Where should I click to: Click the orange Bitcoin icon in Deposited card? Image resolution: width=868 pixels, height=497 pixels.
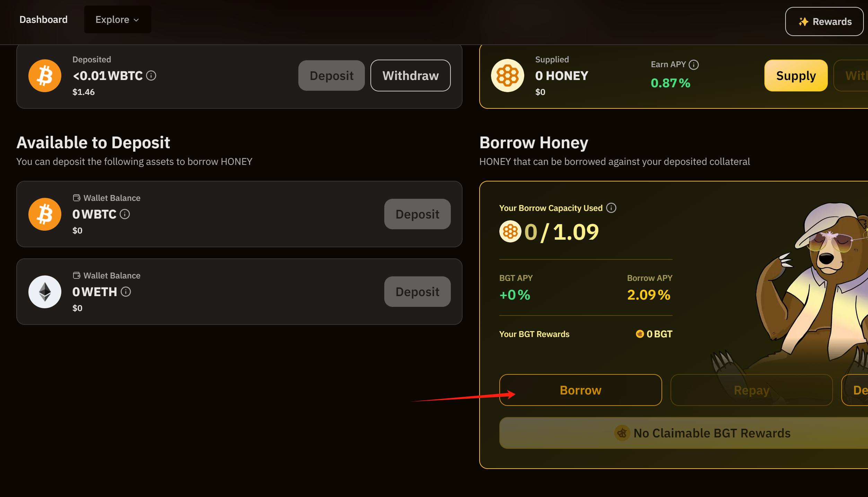point(45,76)
